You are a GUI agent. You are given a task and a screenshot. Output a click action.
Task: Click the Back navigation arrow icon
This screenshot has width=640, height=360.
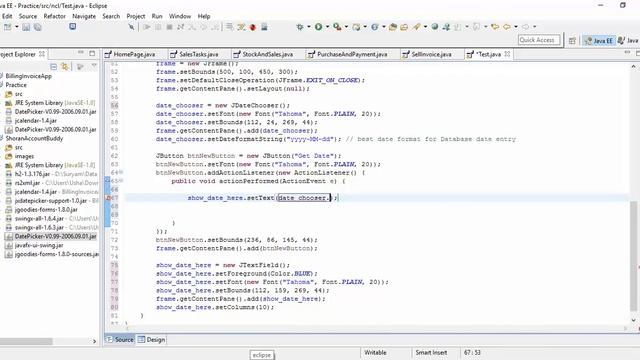[507, 27]
